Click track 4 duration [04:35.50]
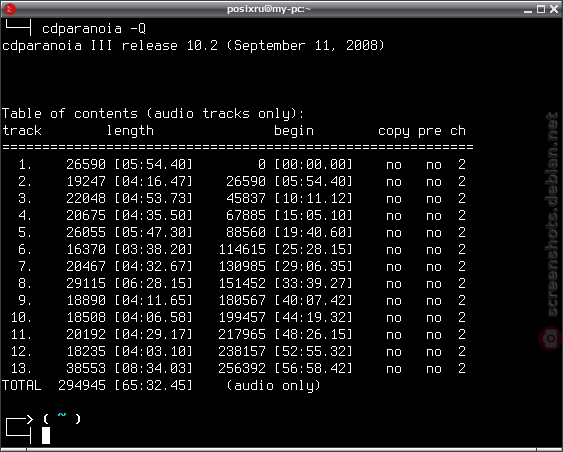Image resolution: width=563 pixels, height=452 pixels. pyautogui.click(x=154, y=215)
